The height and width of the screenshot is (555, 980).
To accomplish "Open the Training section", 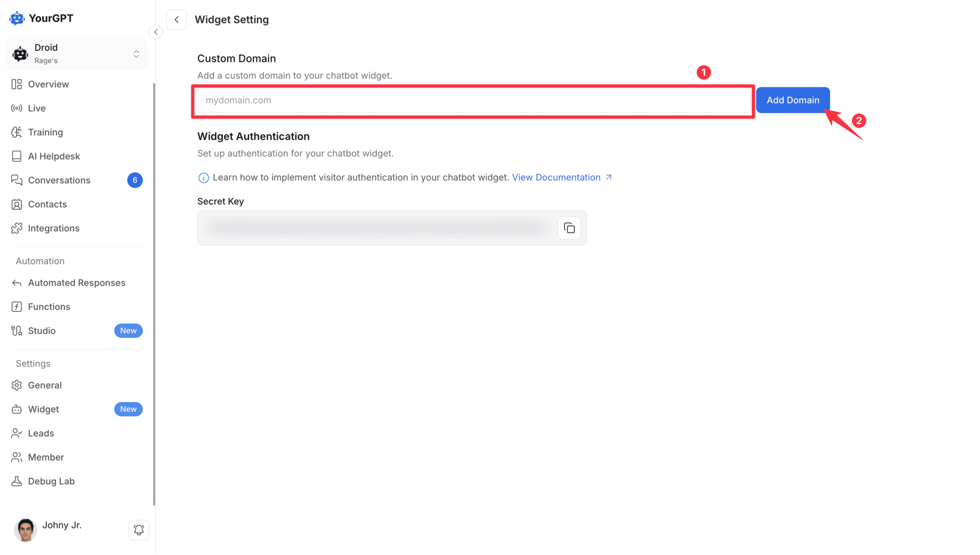I will click(45, 132).
